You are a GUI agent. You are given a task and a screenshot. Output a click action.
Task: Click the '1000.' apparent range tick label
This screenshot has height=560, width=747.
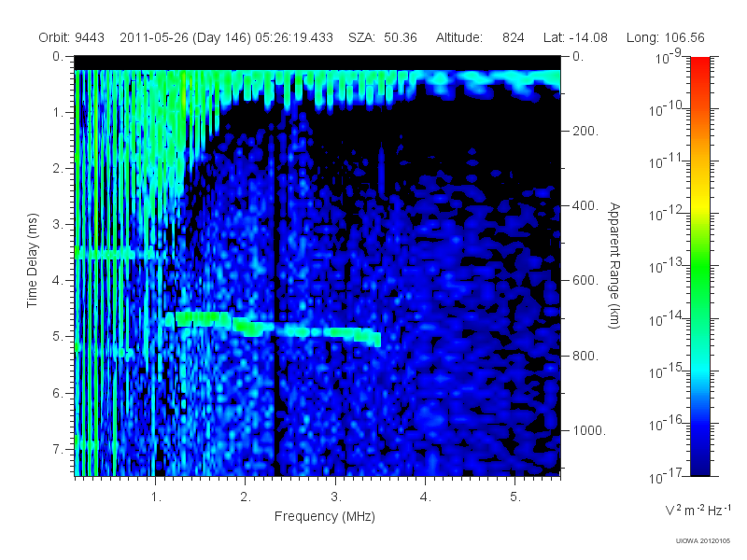[589, 430]
